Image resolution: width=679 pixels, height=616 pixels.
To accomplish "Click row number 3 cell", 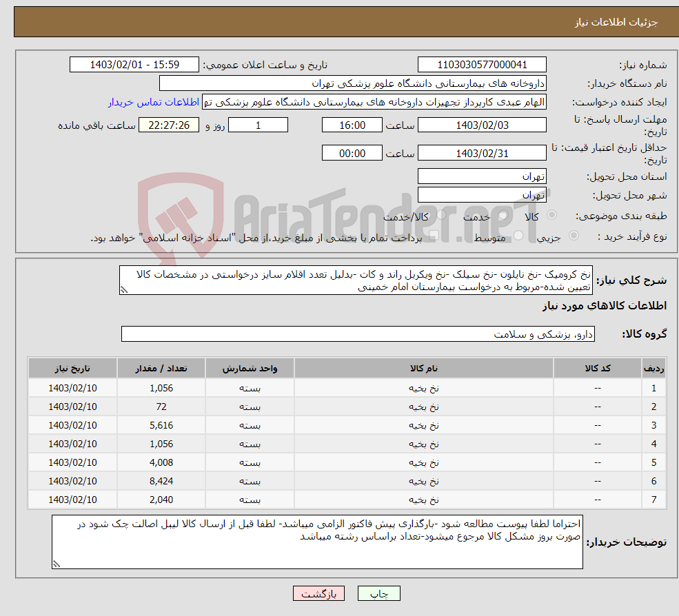I will pyautogui.click(x=654, y=426).
